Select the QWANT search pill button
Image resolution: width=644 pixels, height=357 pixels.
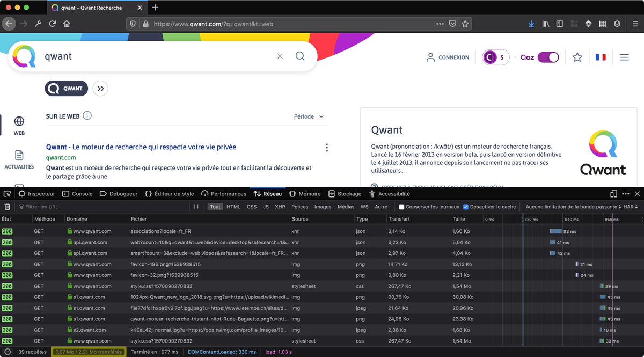point(66,89)
